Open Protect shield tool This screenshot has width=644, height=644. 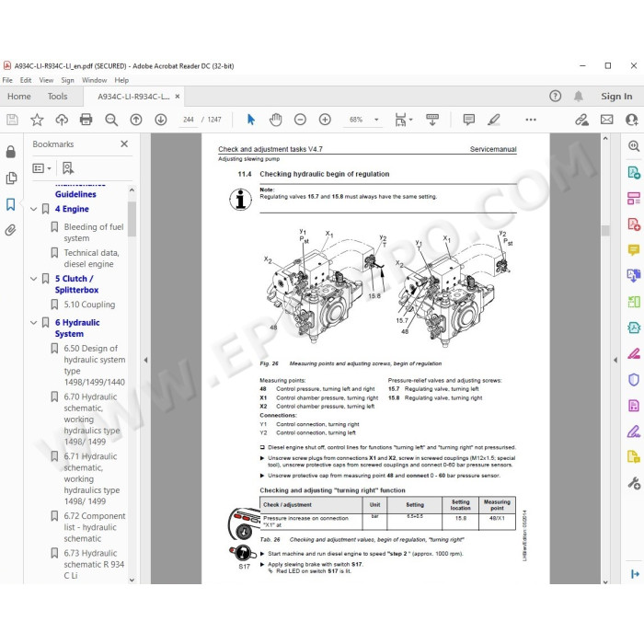(x=634, y=379)
